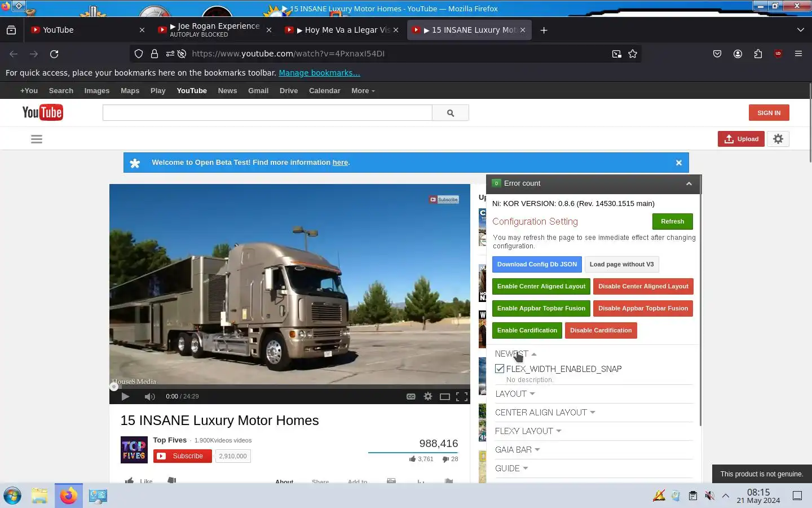This screenshot has width=812, height=508.
Task: Mute the video volume icon
Action: click(149, 397)
